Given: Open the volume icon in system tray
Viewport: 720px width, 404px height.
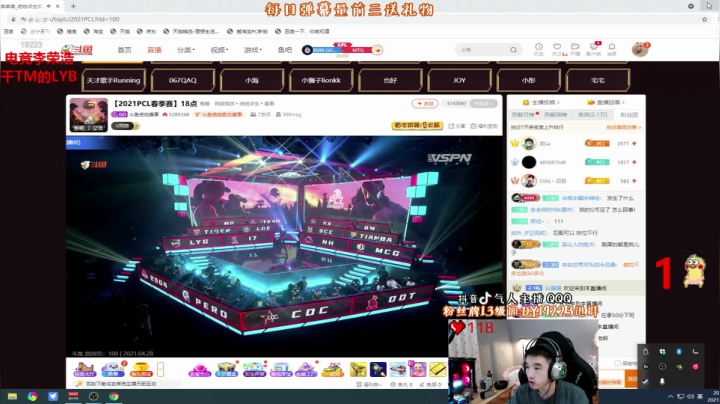Looking at the screenshot, I should pos(691,396).
